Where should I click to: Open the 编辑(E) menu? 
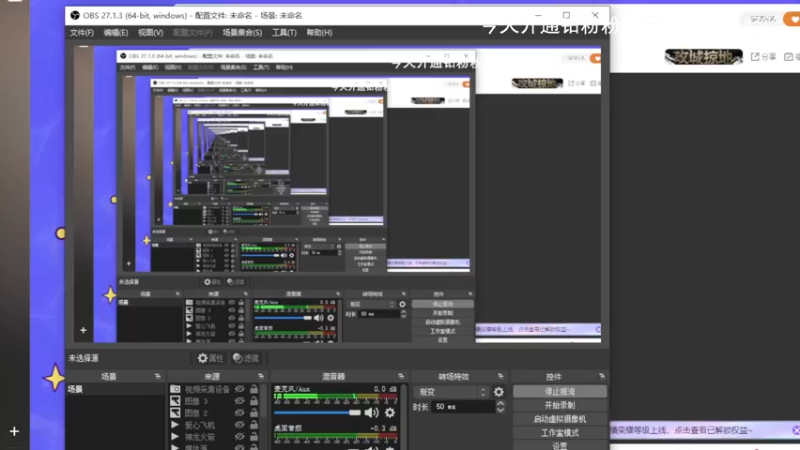[116, 33]
